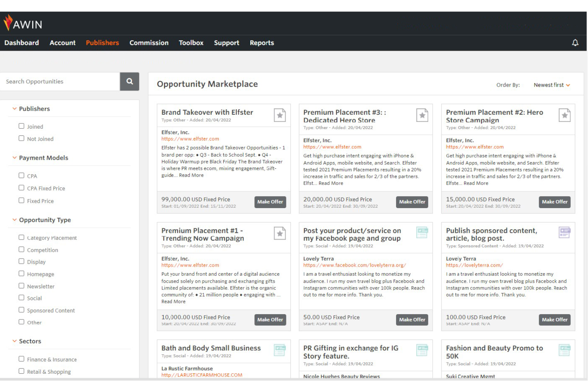This screenshot has width=588, height=392.
Task: Check Retail & Shopping sector
Action: pos(21,371)
